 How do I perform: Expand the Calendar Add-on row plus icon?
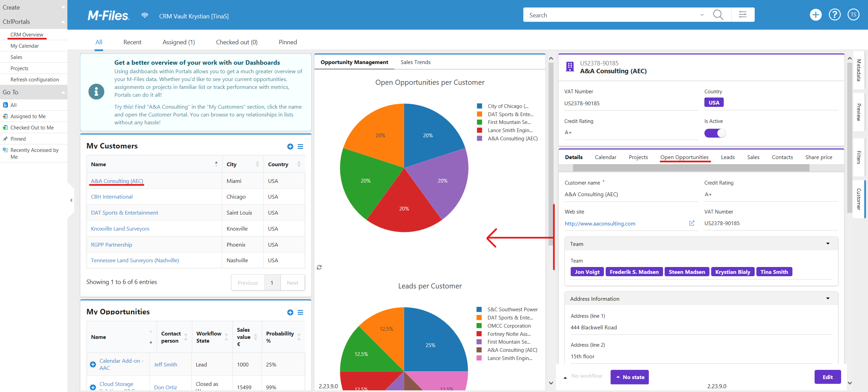click(93, 364)
